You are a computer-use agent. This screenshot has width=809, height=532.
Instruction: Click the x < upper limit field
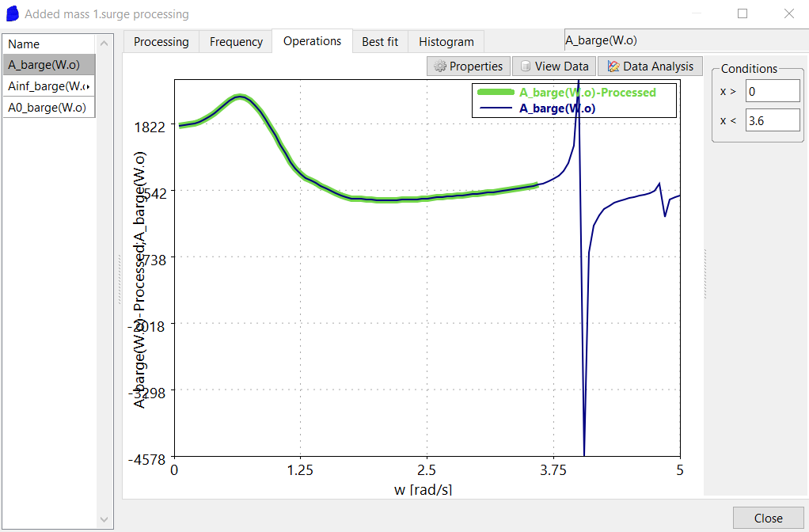[772, 120]
